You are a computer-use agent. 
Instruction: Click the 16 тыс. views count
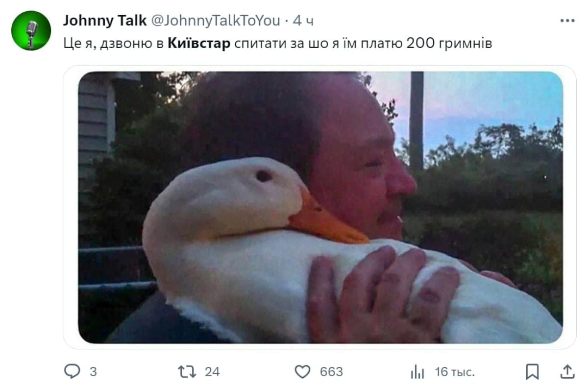[455, 372]
